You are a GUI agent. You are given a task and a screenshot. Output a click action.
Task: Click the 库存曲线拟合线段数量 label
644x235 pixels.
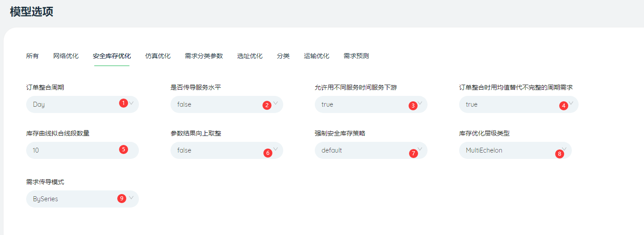(x=58, y=134)
